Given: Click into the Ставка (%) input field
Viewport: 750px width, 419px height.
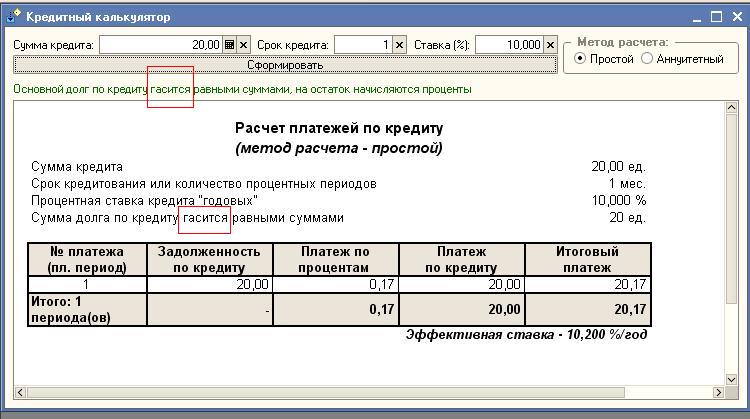Looking at the screenshot, I should [x=509, y=45].
